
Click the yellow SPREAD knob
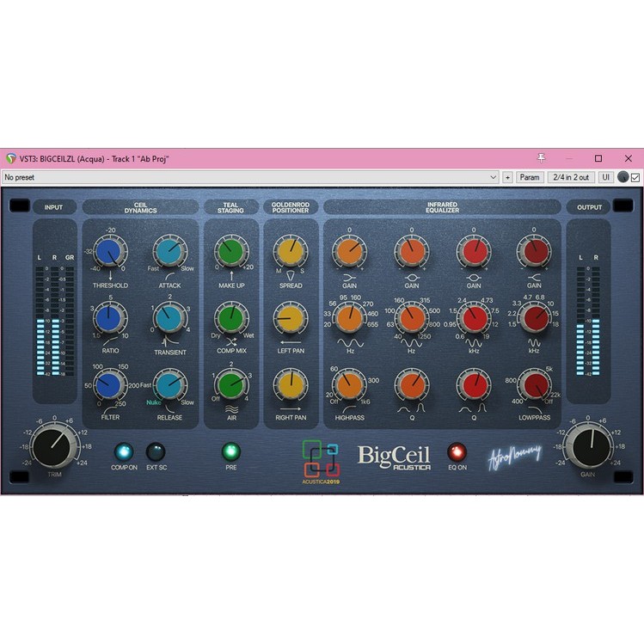pyautogui.click(x=291, y=251)
